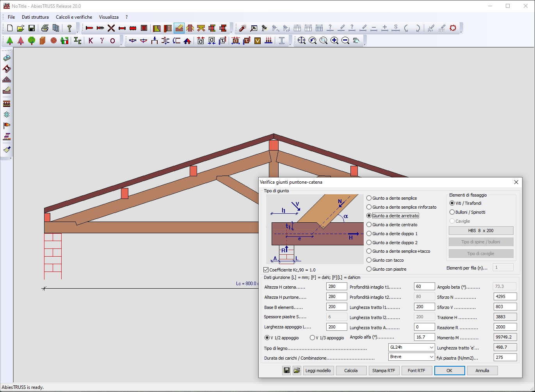
Task: Click the 'Larghezza appoggio L' field
Action: coord(336,327)
